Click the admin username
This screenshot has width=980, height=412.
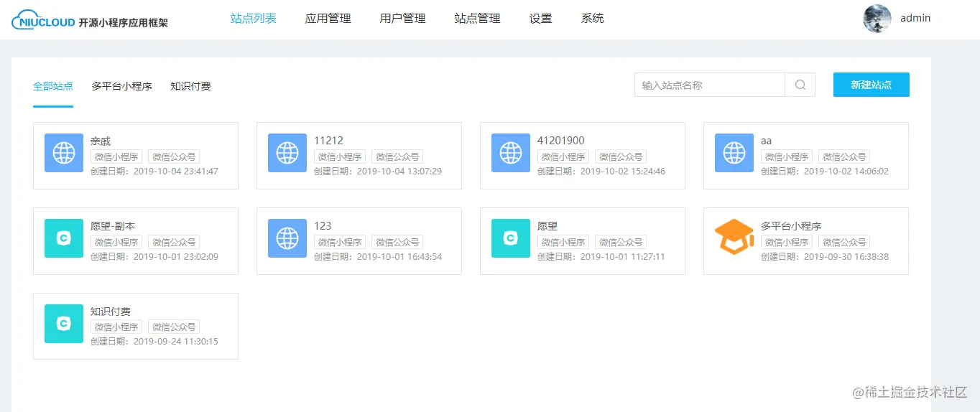point(915,18)
